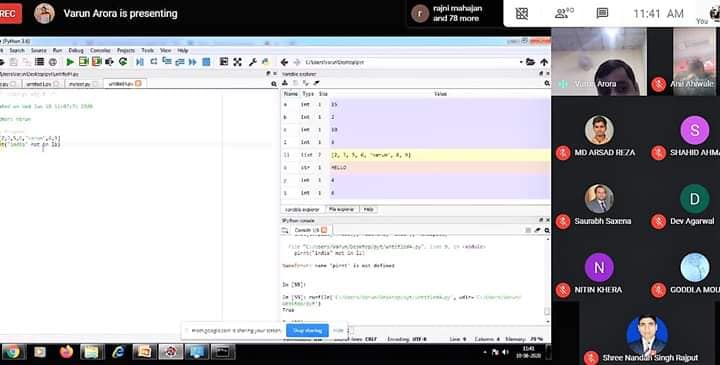Screen dimensions: 720x365
Task: Open the Consoles menu
Action: point(100,50)
